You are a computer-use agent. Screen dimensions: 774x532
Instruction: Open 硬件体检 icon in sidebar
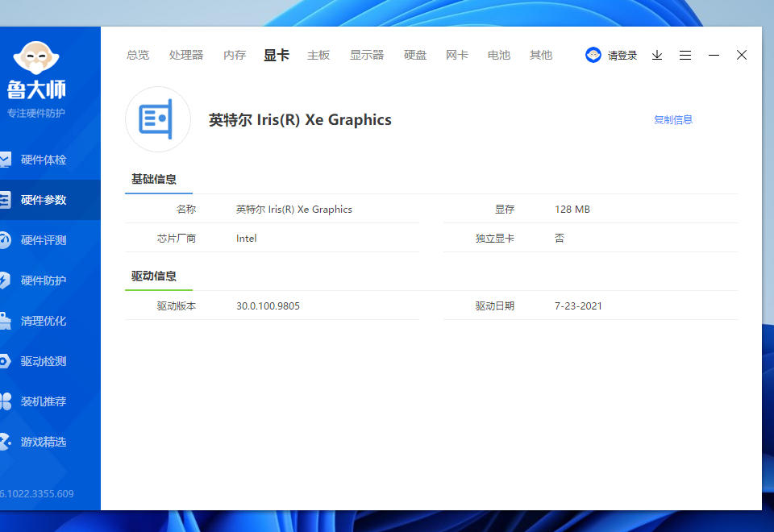5,160
